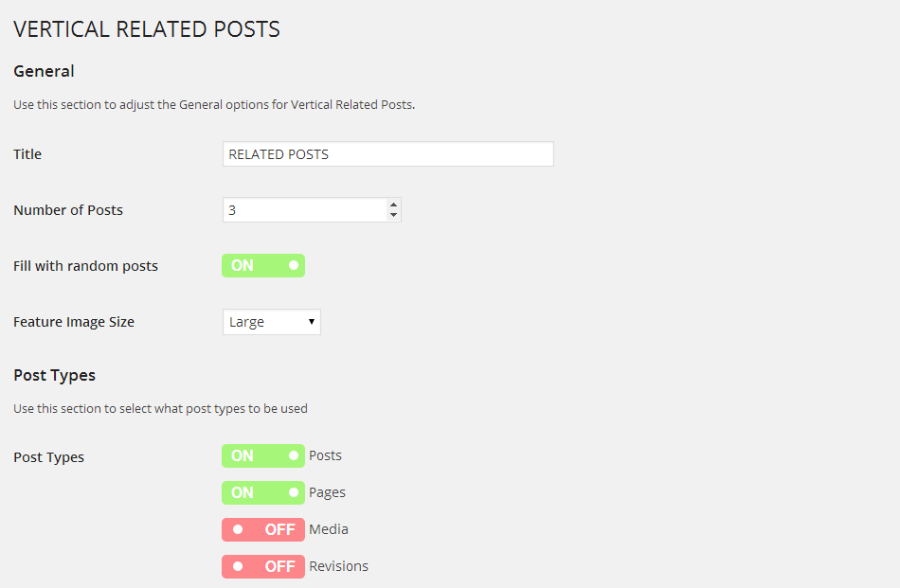Click the Title text input field
Image resolution: width=900 pixels, height=588 pixels.
pyautogui.click(x=387, y=154)
